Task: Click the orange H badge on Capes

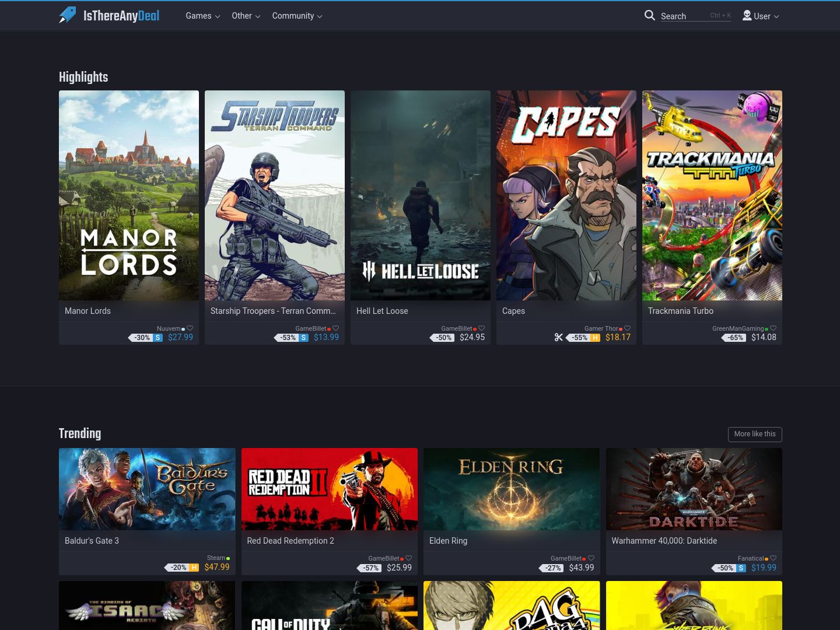Action: 595,337
